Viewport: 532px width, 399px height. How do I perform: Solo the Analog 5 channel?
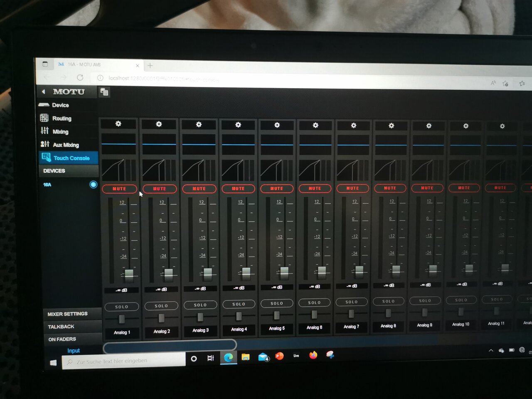(277, 303)
